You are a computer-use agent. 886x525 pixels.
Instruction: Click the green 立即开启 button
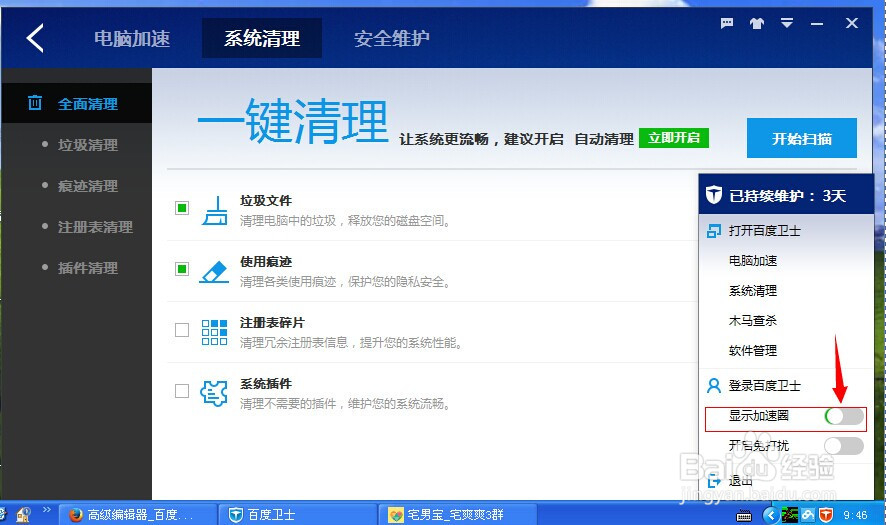click(674, 138)
